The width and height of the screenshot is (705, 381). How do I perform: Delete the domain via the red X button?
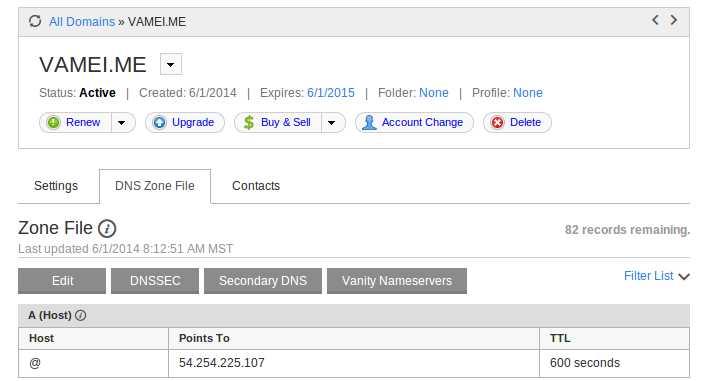[x=517, y=122]
